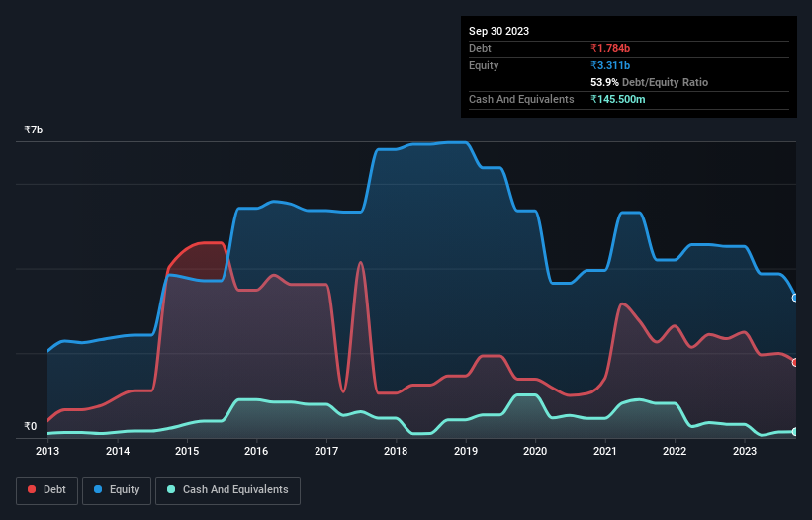Click the ₹1.784b debt value in tooltip

(x=610, y=48)
